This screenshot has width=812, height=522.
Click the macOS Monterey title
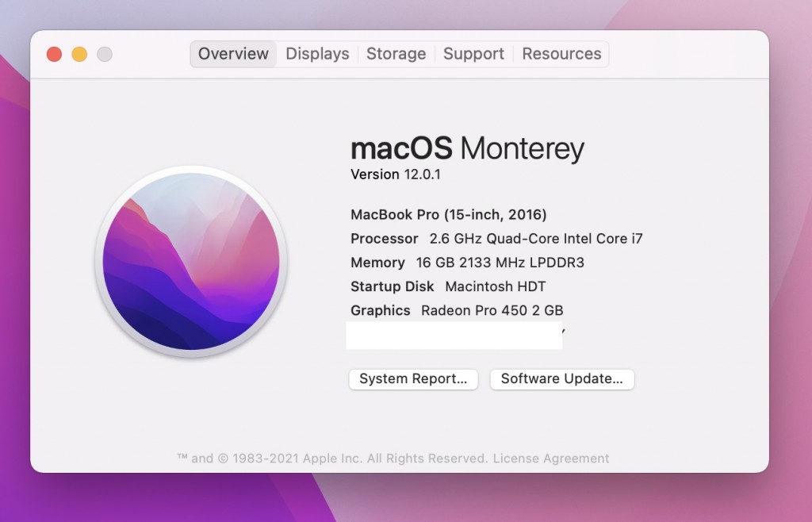468,148
